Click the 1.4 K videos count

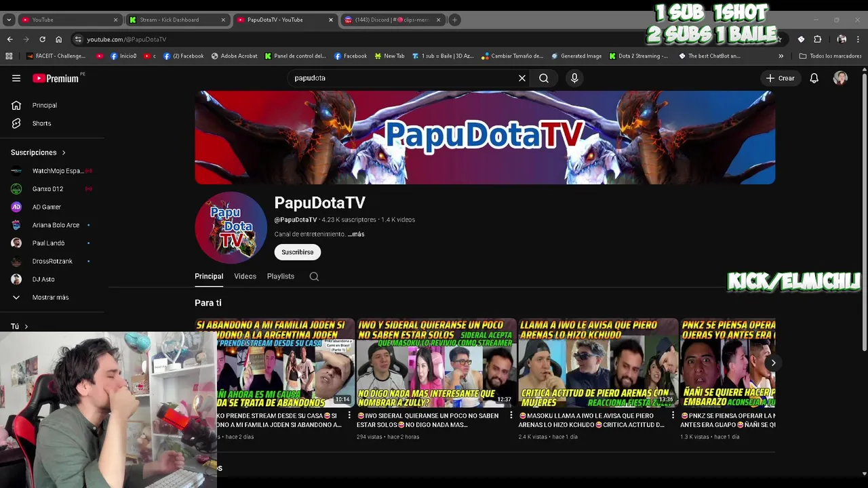pyautogui.click(x=398, y=220)
